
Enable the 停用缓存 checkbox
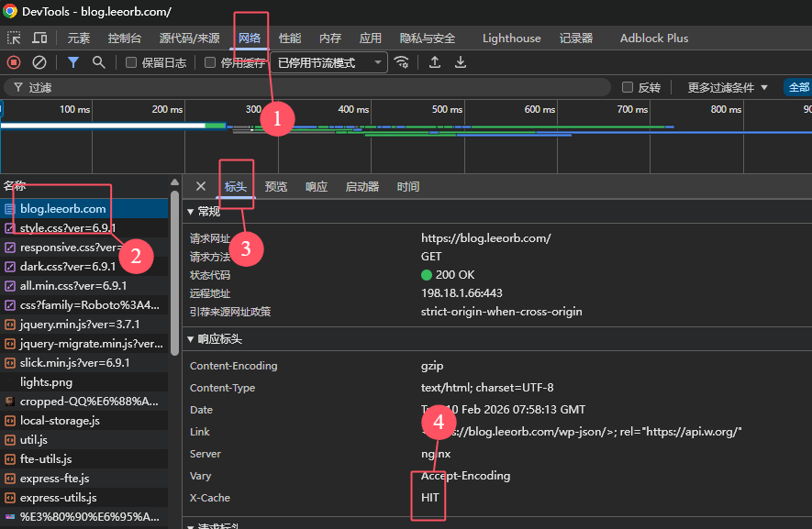pos(210,63)
